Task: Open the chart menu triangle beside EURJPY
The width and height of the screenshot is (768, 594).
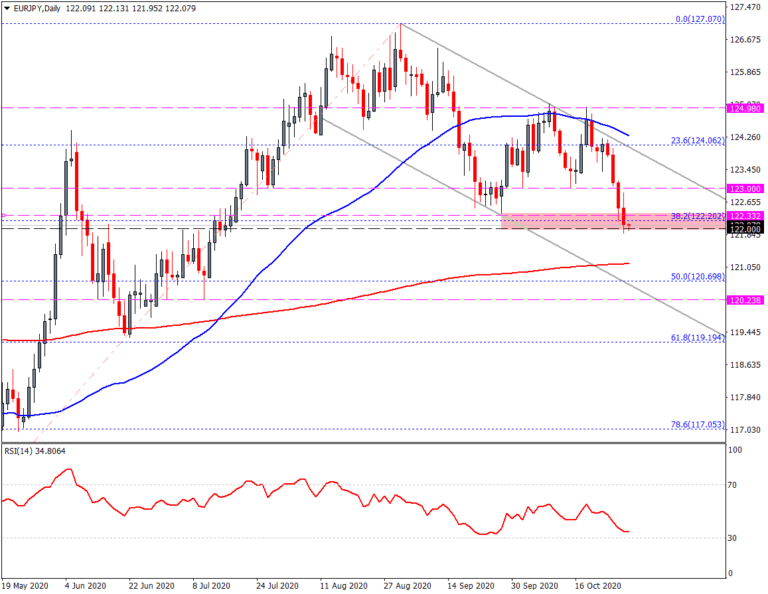Action: (x=7, y=8)
